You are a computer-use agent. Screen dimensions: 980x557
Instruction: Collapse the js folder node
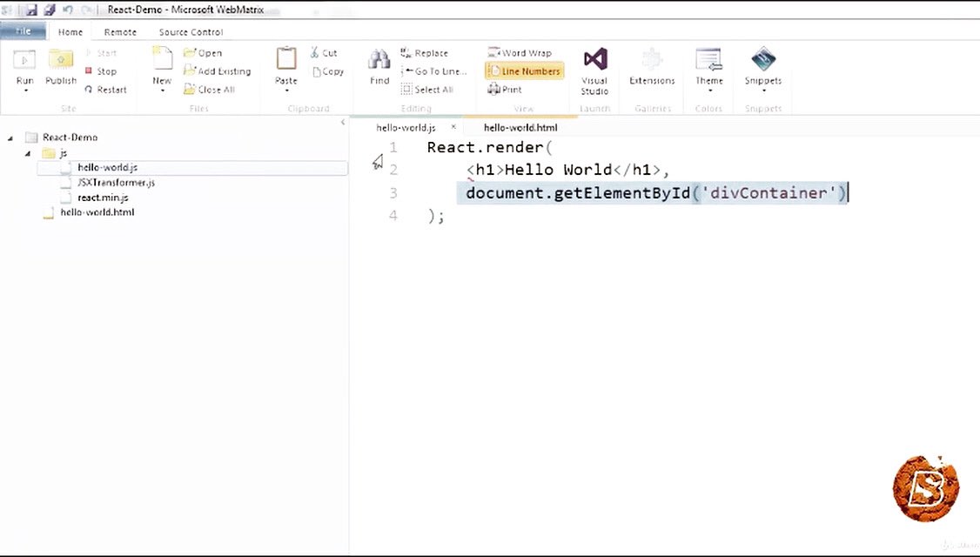(x=28, y=153)
